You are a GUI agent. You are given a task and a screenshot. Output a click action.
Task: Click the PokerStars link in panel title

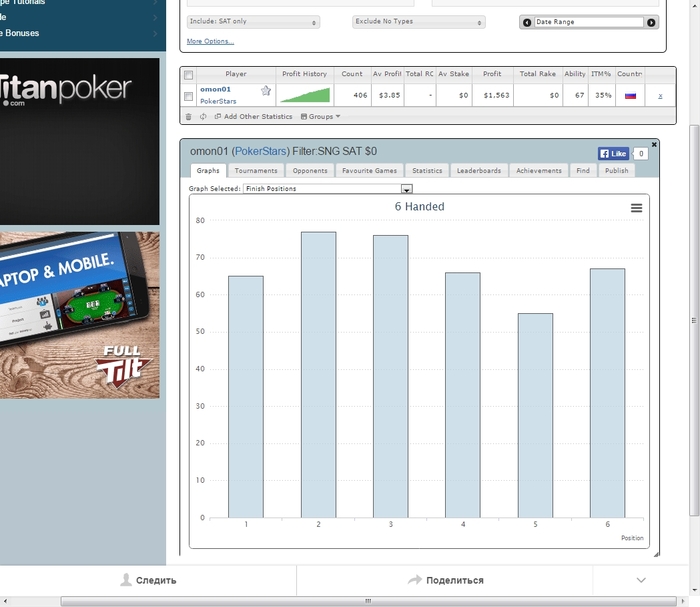click(262, 151)
